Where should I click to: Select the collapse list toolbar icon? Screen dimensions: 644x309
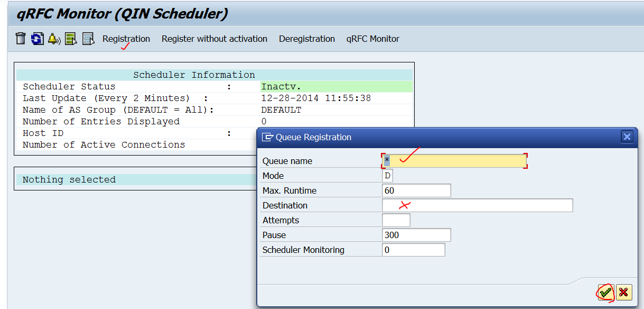[x=87, y=38]
